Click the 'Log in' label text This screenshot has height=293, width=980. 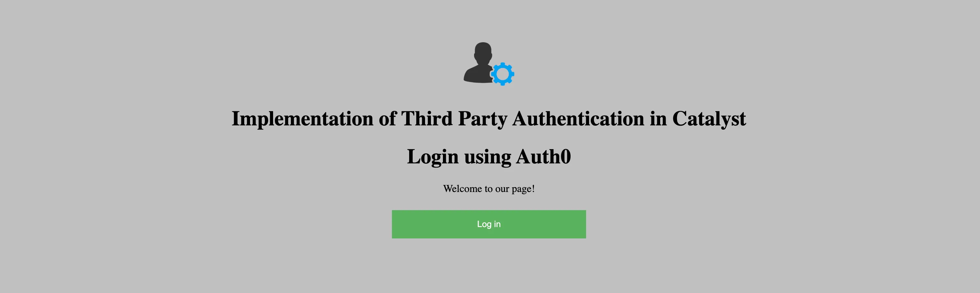489,224
